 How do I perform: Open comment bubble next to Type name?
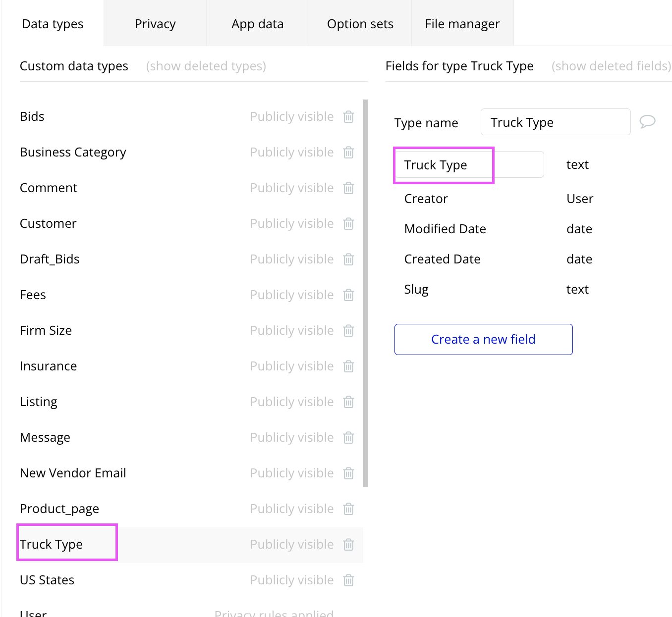point(647,122)
